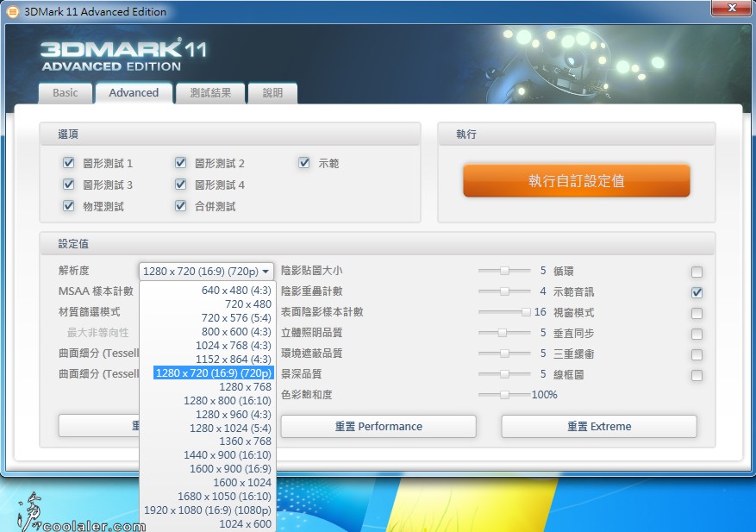Enable the 三重緩衝 checkbox
This screenshot has width=756, height=532.
tap(697, 354)
